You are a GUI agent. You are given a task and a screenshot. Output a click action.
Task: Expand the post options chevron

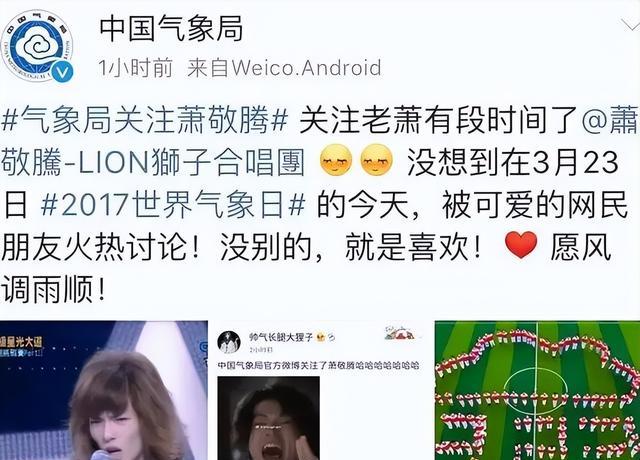pyautogui.click(x=630, y=25)
